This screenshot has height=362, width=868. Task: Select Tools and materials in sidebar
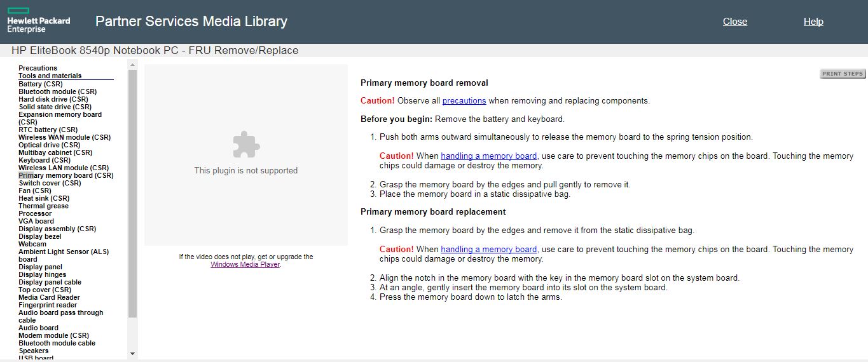tap(50, 76)
